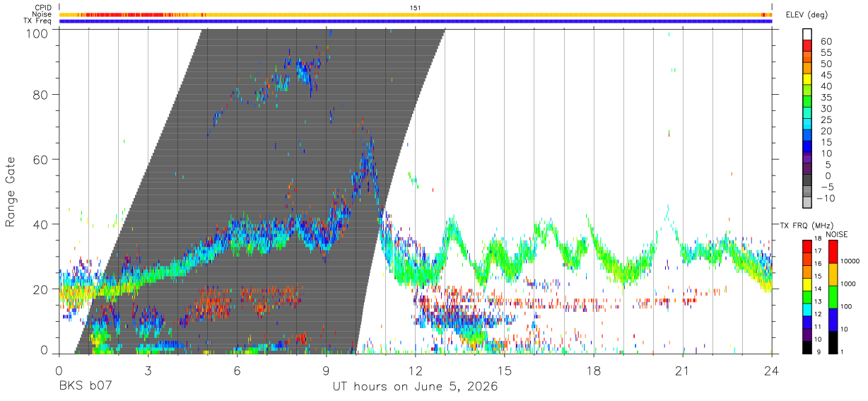
Task: Click elevation legend value 30
Action: tap(826, 109)
